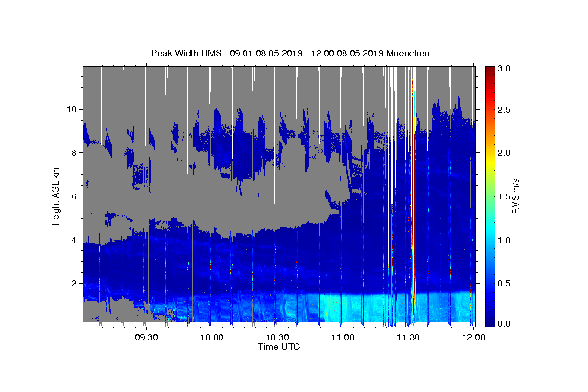Screen dimensions: 588x392
Task: Click the 11:00 time tick label
Action: pyautogui.click(x=343, y=338)
